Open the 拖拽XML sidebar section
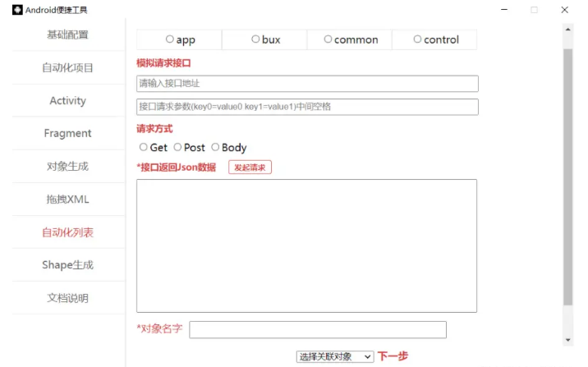 tap(67, 199)
